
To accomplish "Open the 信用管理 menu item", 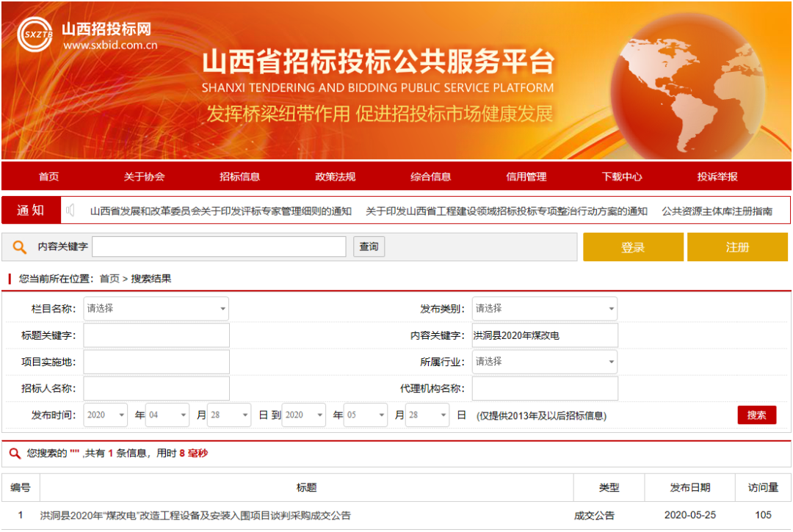I will click(526, 176).
